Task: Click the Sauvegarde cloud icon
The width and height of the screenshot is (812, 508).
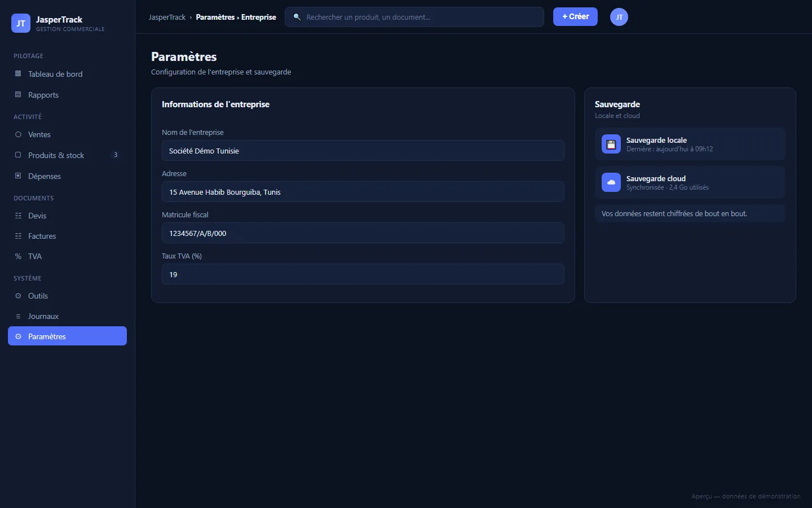Action: [611, 182]
